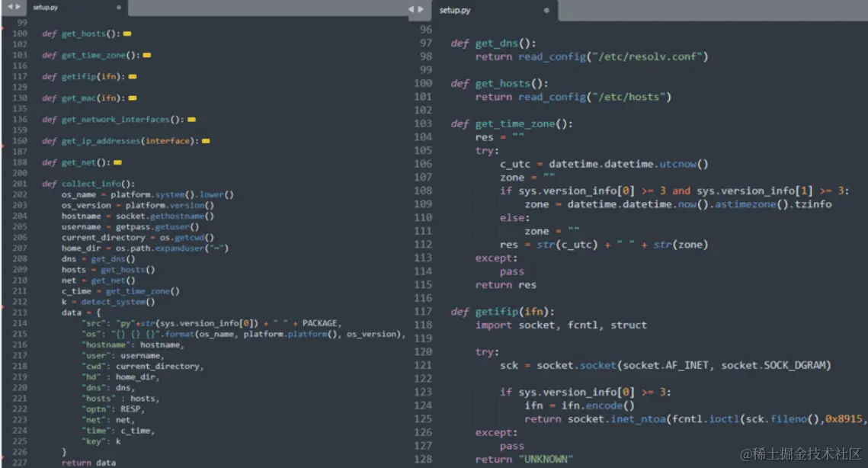
Task: Select the left pane setup.py tab
Action: point(46,7)
